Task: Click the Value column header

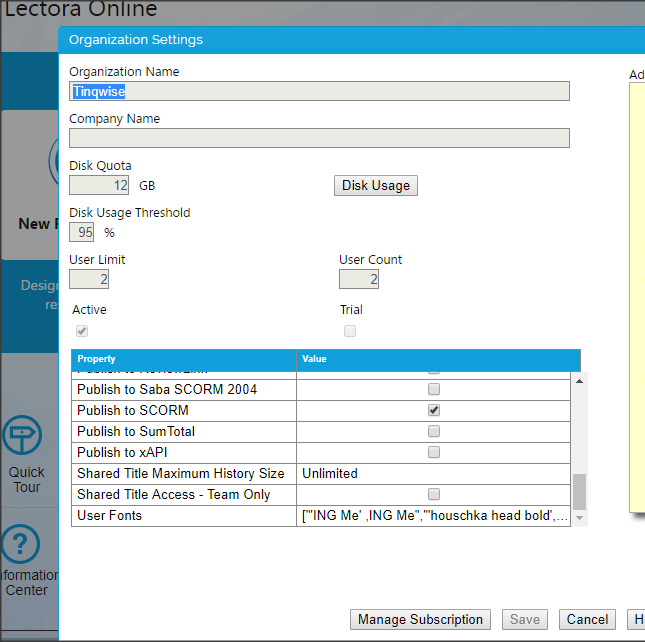Action: [x=439, y=359]
